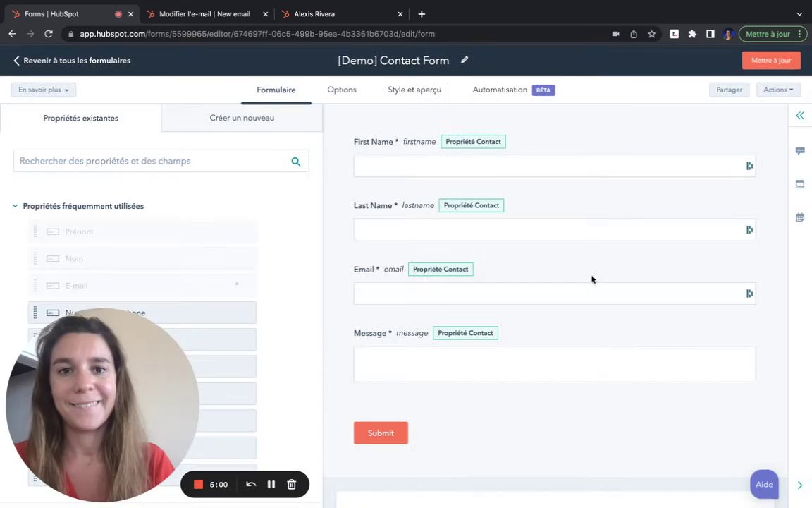Image resolution: width=812 pixels, height=508 pixels.
Task: Open the browser profile avatar
Action: point(728,34)
